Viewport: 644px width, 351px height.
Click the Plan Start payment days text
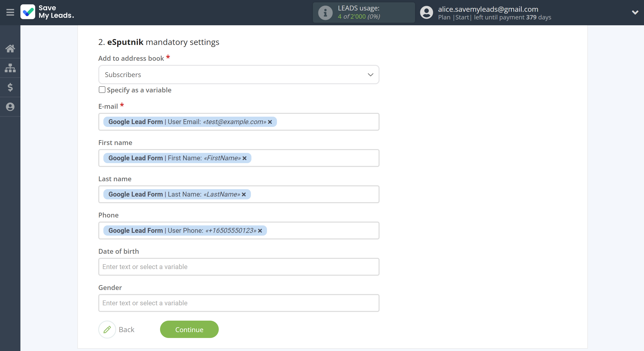495,17
